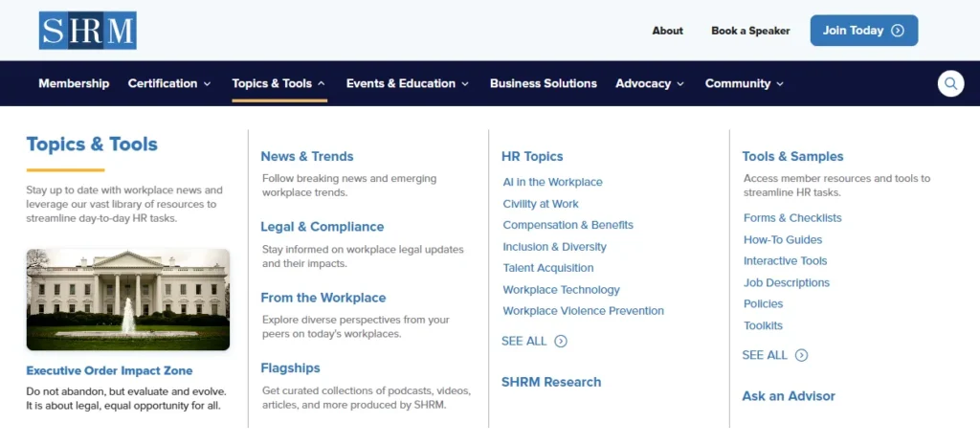Open the Certification nav item

coord(163,83)
